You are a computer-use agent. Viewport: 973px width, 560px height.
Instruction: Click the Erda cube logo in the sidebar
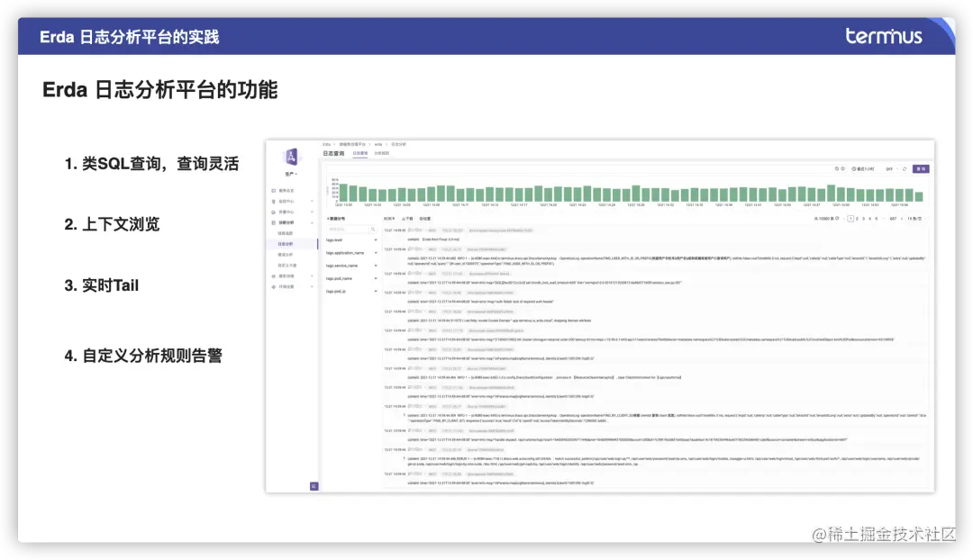pyautogui.click(x=291, y=158)
